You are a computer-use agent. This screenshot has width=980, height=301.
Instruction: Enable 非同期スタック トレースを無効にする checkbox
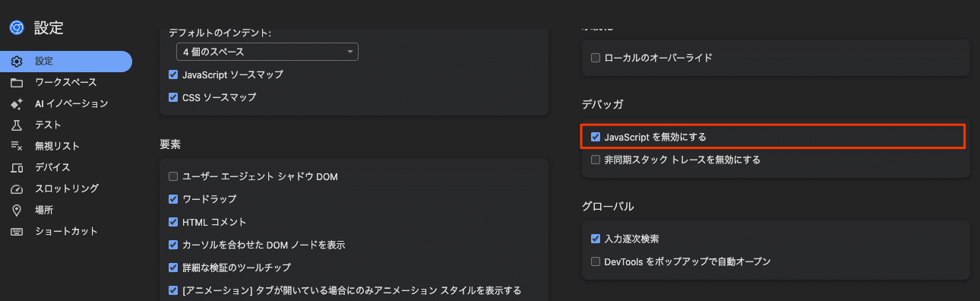(x=596, y=160)
